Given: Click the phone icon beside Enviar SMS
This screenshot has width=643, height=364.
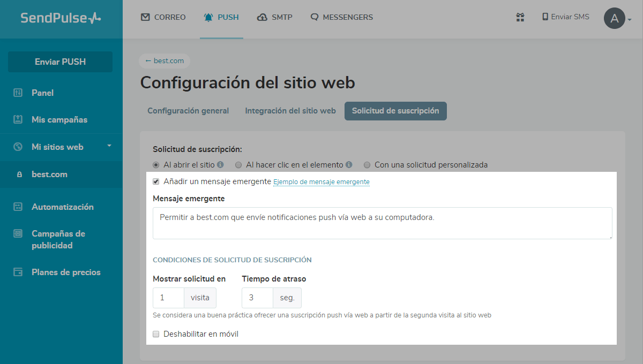Looking at the screenshot, I should [x=545, y=17].
